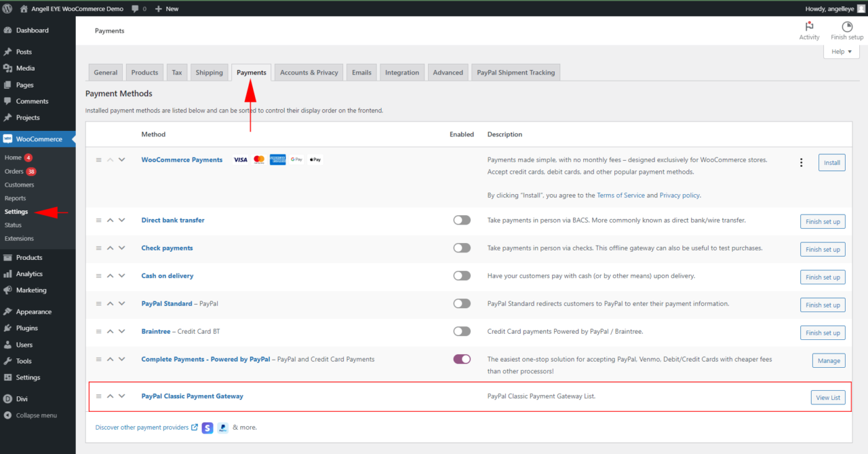The height and width of the screenshot is (454, 868).
Task: Open the Terms of Service link
Action: [x=620, y=195]
